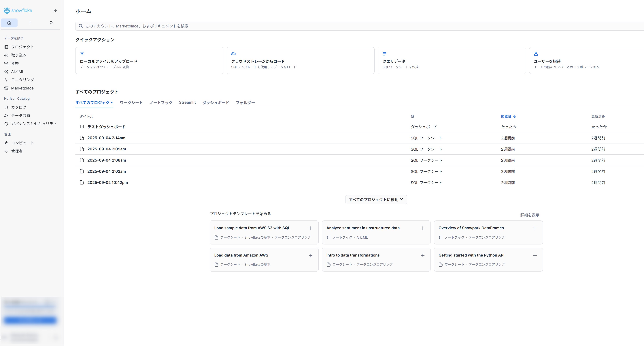Sort by the 更新済み column header

[x=598, y=116]
